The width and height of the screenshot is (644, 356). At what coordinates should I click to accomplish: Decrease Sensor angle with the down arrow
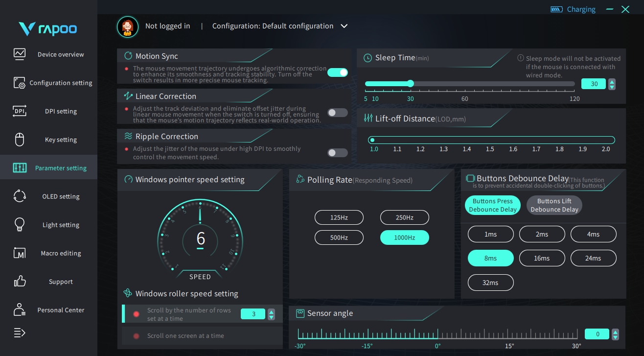pos(616,337)
